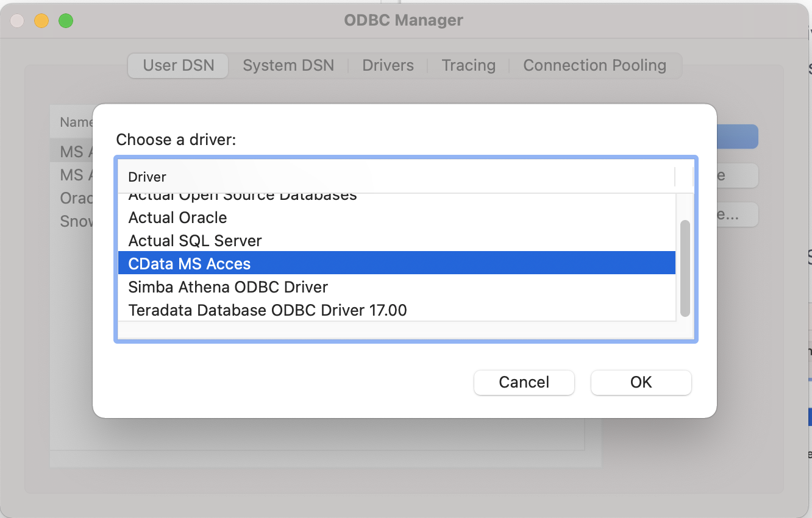Click the driver list vertical scrollbar
The width and height of the screenshot is (812, 518).
[x=685, y=268]
